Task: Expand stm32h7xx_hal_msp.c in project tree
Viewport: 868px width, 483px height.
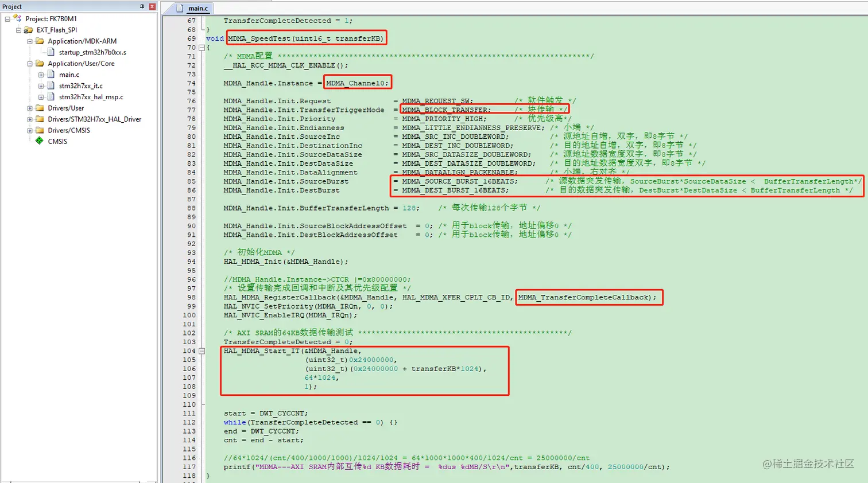Action: [x=41, y=97]
